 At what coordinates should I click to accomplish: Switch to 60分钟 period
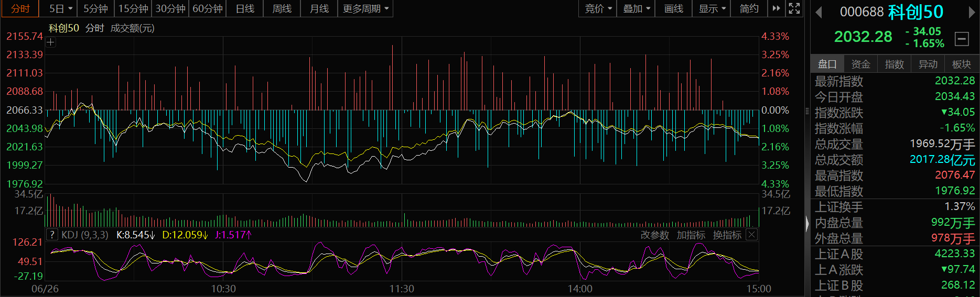click(208, 8)
